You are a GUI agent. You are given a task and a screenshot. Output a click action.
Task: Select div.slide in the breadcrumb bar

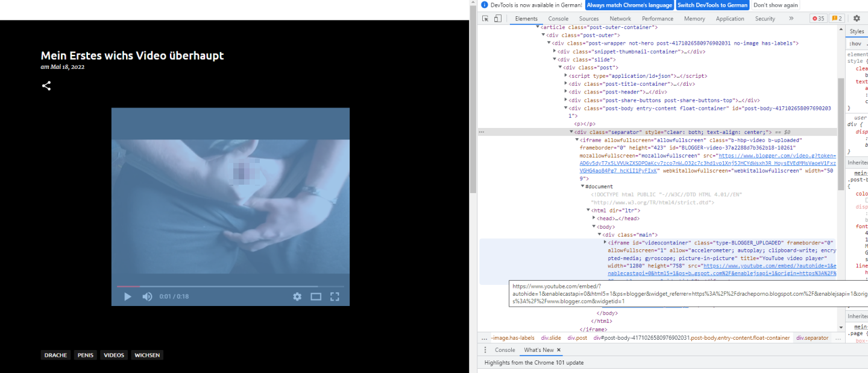click(x=550, y=338)
